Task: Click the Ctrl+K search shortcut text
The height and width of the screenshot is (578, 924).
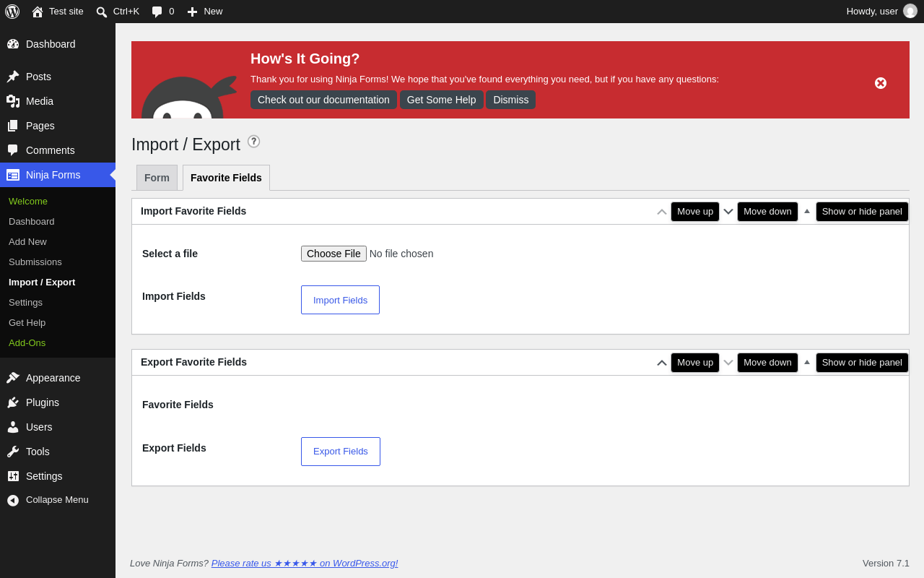Action: (126, 12)
